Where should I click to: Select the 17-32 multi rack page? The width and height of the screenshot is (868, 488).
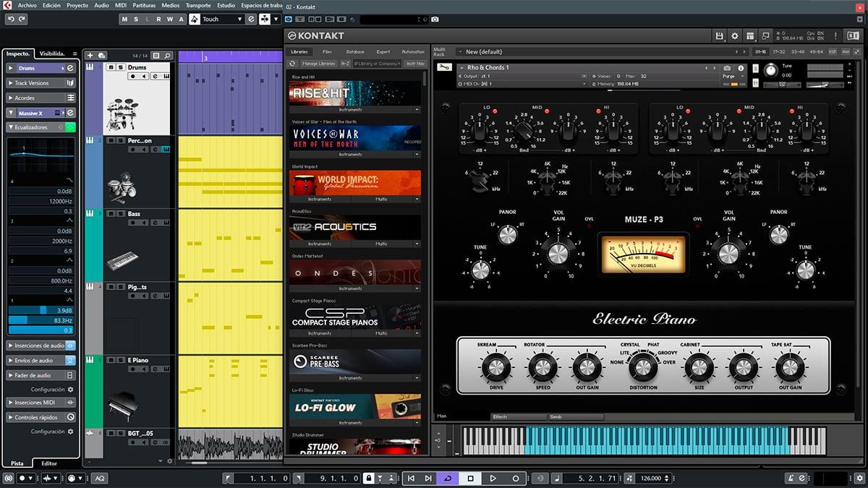pyautogui.click(x=779, y=52)
